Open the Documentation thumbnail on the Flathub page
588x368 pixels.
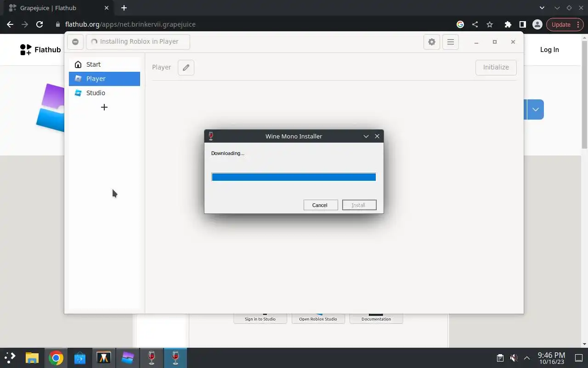tap(376, 319)
